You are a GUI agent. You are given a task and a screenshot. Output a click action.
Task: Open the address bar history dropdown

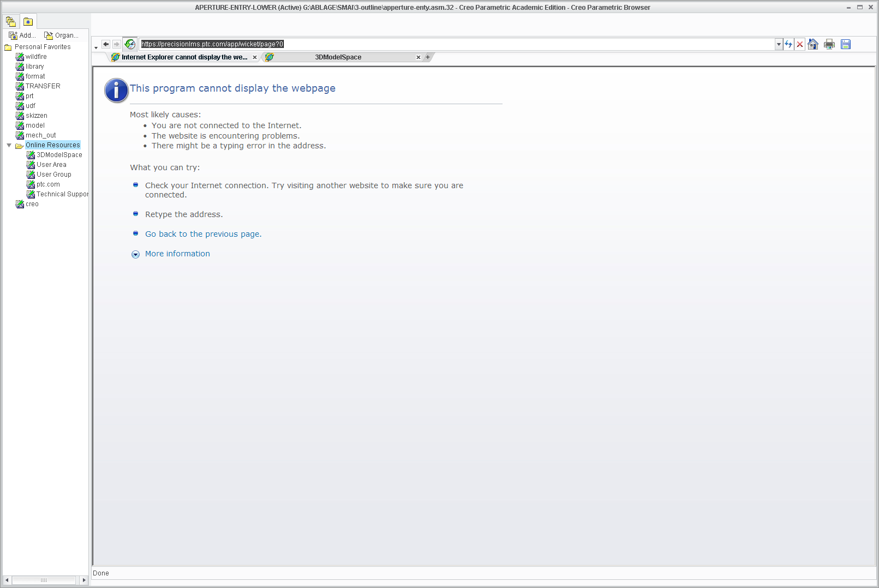click(x=779, y=44)
